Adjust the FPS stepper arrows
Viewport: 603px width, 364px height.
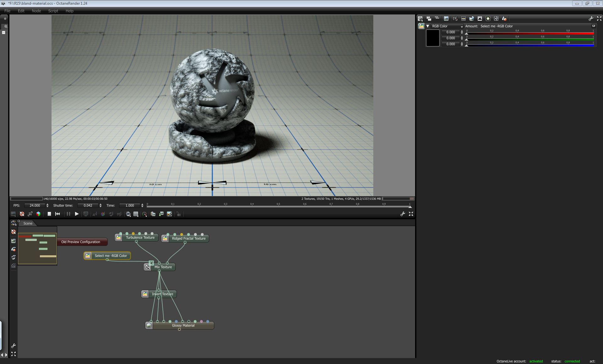tap(47, 205)
